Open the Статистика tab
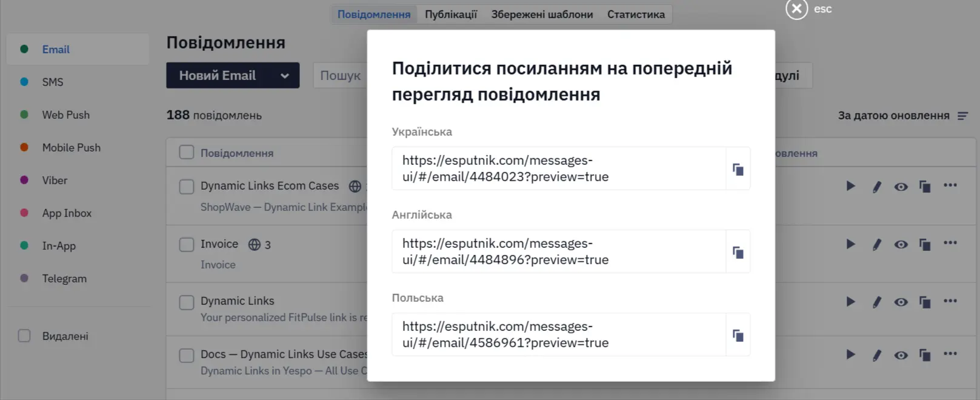Viewport: 980px width, 400px height. (636, 15)
